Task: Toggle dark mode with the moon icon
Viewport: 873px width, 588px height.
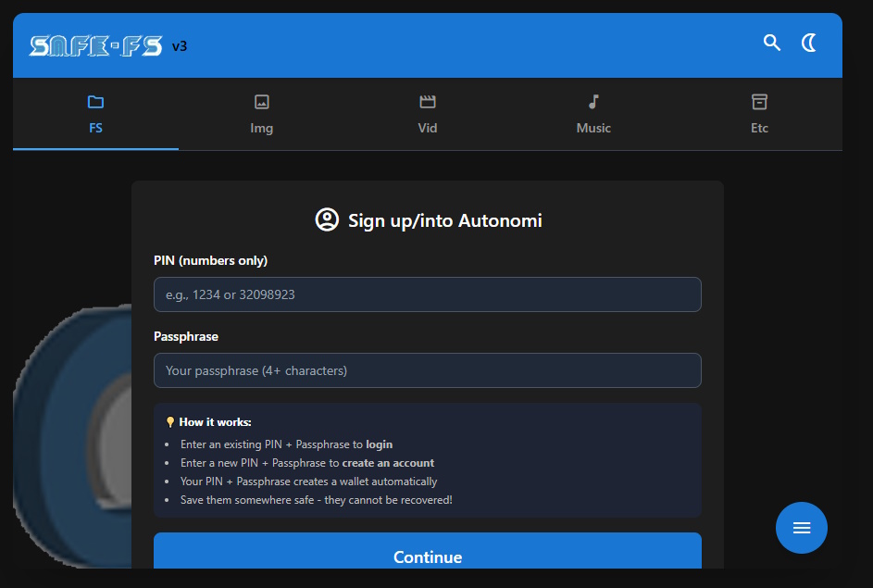Action: pos(809,43)
